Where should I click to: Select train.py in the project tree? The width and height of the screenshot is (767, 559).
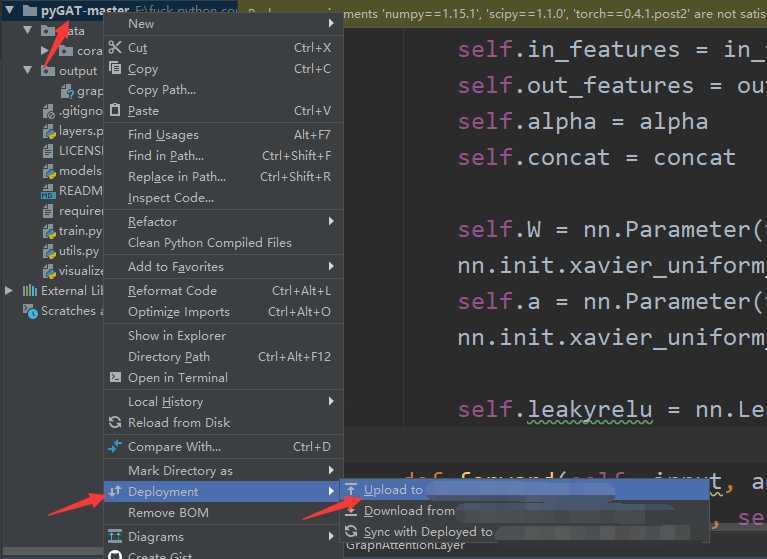pyautogui.click(x=78, y=231)
